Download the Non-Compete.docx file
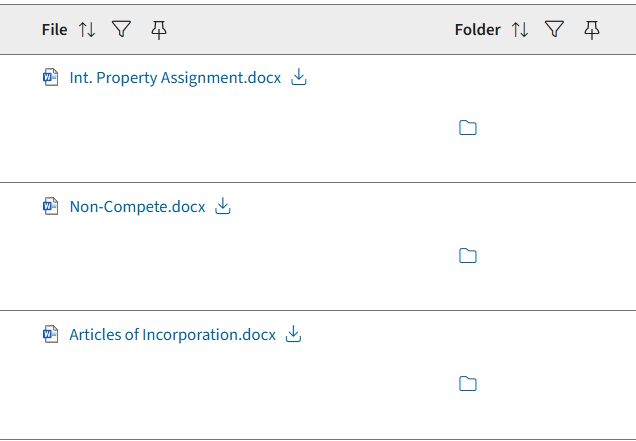Screen dimensions: 636x441 223,207
